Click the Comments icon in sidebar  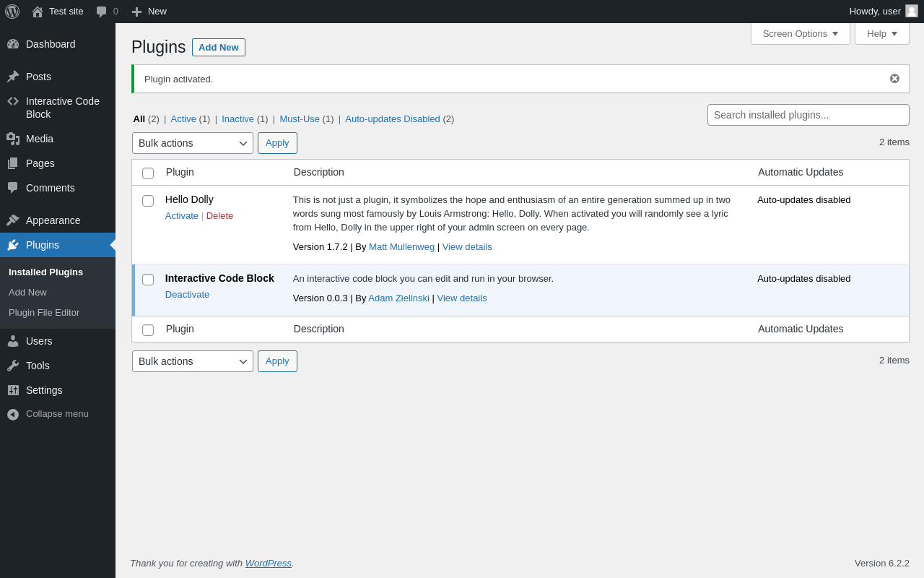(x=13, y=188)
